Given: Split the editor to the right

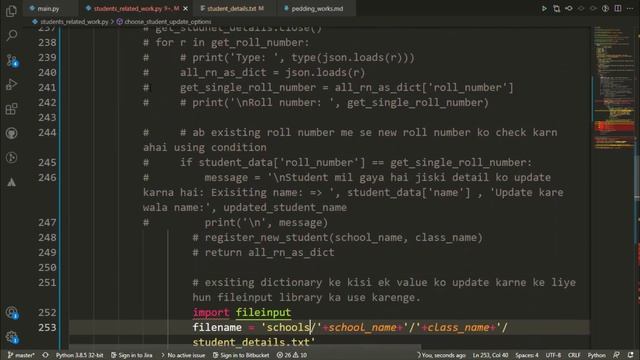Looking at the screenshot, I should [618, 8].
